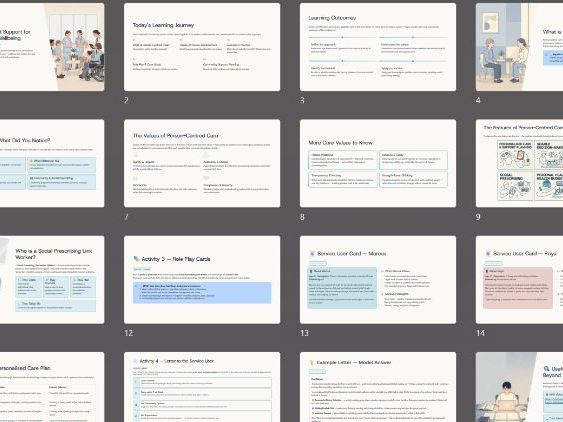Select the Today's Learning Journey slide
Screen dimensions: 563x422
pyautogui.click(x=202, y=47)
